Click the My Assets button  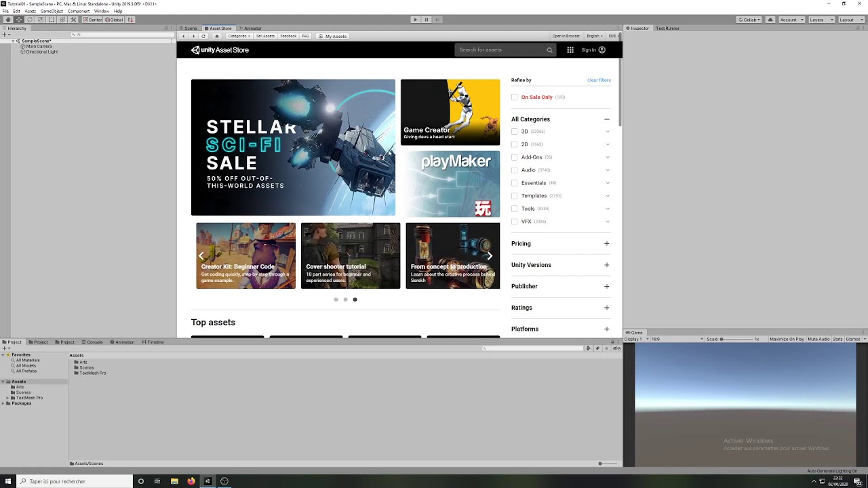click(332, 36)
